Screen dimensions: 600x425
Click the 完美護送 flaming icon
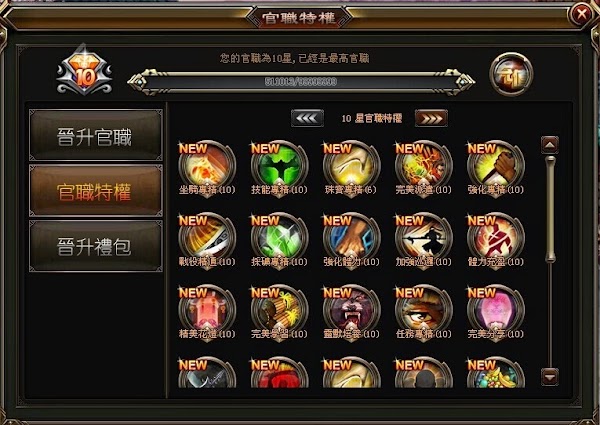click(424, 168)
